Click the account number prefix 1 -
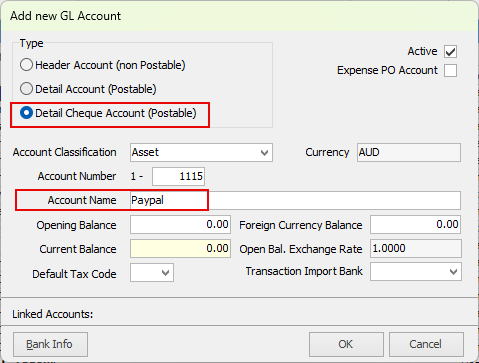This screenshot has height=363, width=479. (x=137, y=176)
